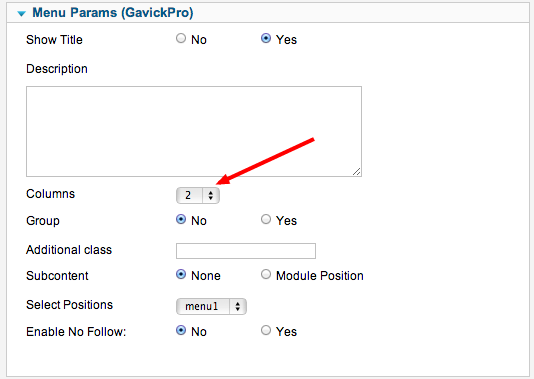Choose None for Subcontent

click(181, 274)
